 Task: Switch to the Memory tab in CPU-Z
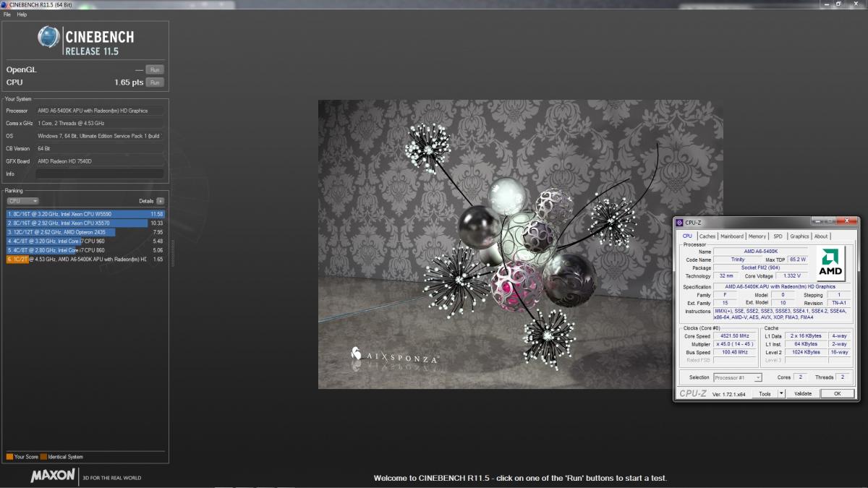(x=757, y=236)
